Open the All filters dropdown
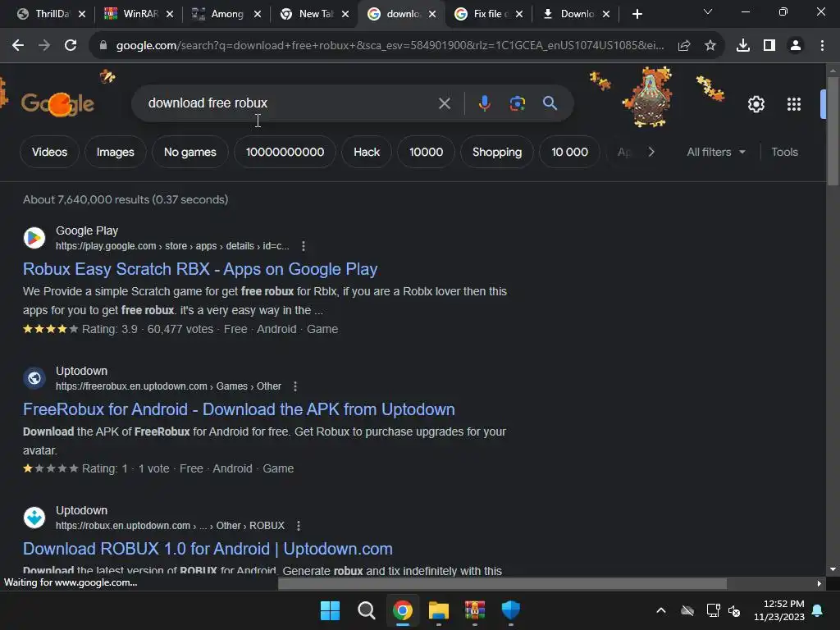The width and height of the screenshot is (840, 630). point(716,152)
